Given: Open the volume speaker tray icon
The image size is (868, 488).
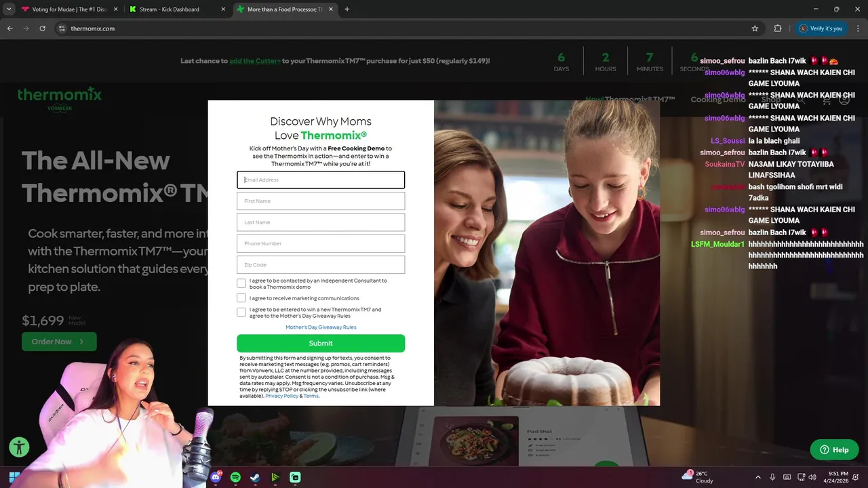Looking at the screenshot, I should [814, 477].
